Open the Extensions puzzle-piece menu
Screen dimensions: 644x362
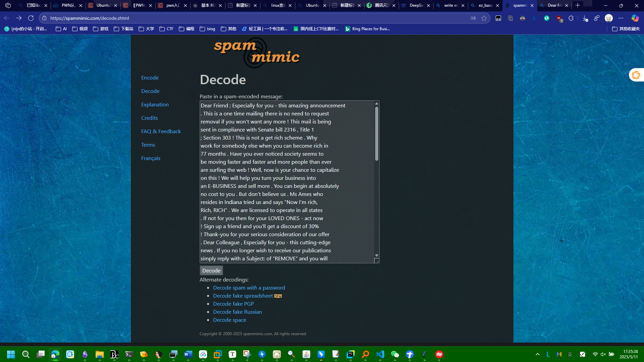coord(571,18)
